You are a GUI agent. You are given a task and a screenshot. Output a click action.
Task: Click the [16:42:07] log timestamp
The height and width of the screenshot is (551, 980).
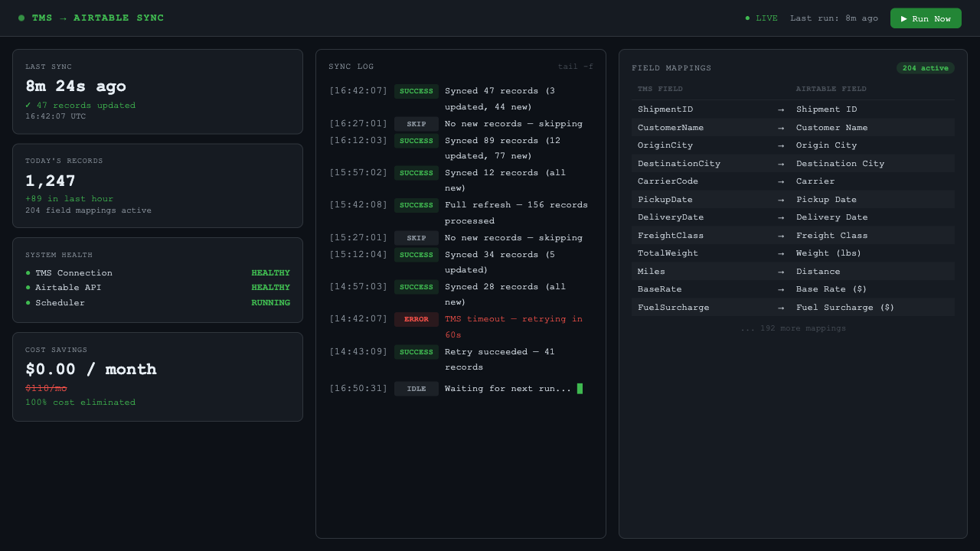pos(359,91)
